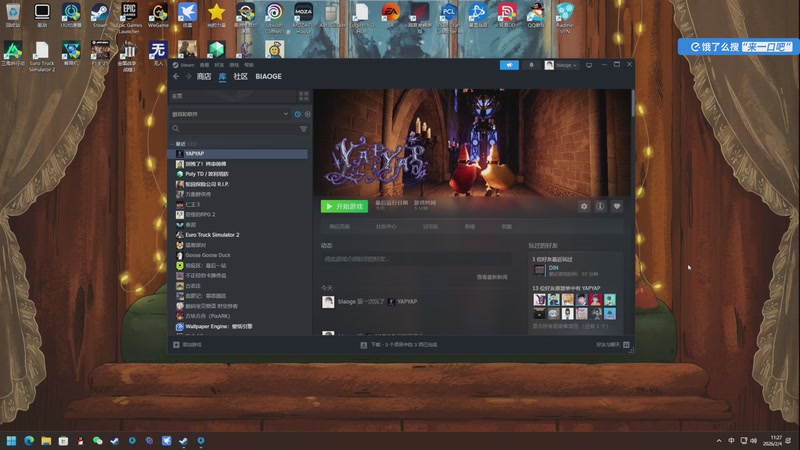Image resolution: width=800 pixels, height=450 pixels.
Task: Open the 帮助 menu in Steam
Action: coord(249,65)
